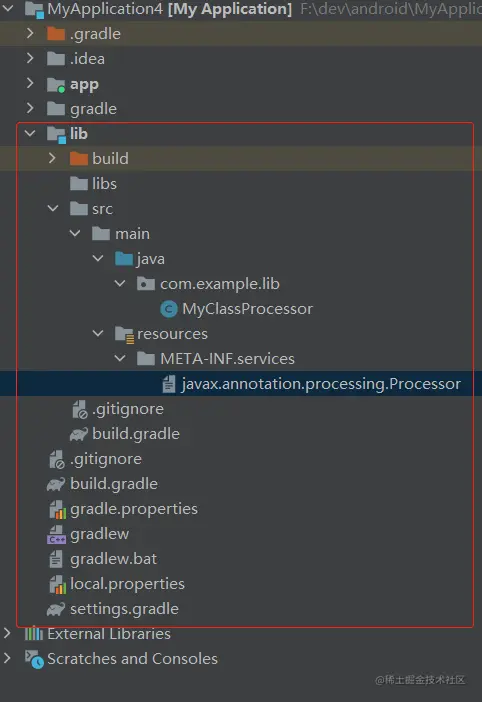Click the MyApplication4 project module icon
The image size is (482, 702).
click(34, 9)
